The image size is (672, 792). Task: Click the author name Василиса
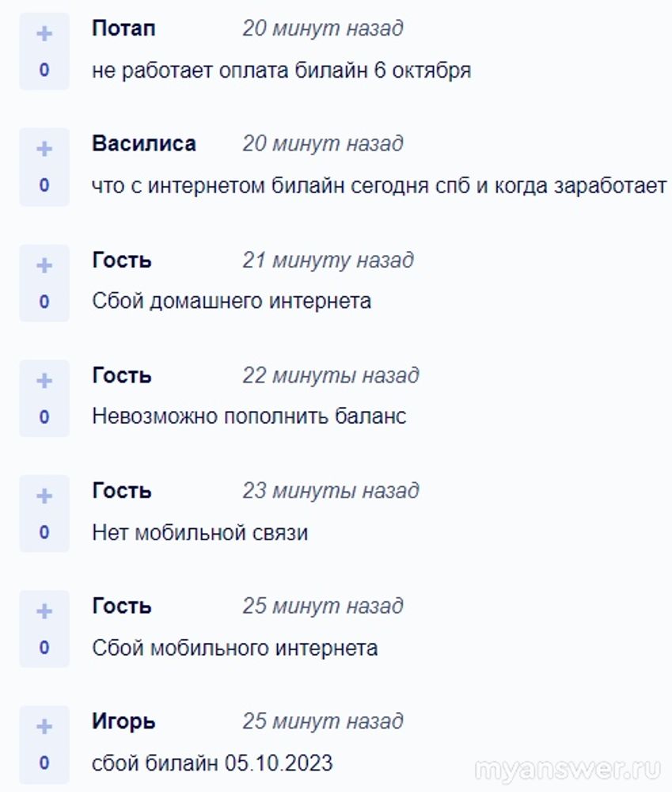[144, 144]
